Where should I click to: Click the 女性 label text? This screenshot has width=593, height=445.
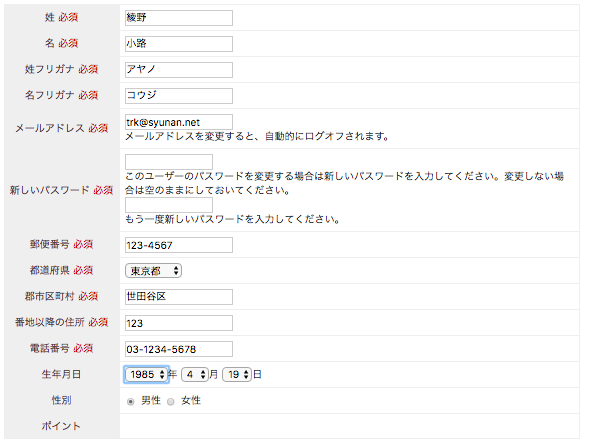coord(191,401)
